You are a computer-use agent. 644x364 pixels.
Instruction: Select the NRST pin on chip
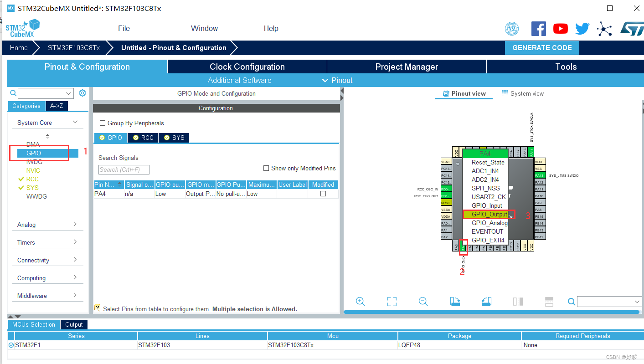coord(446,203)
